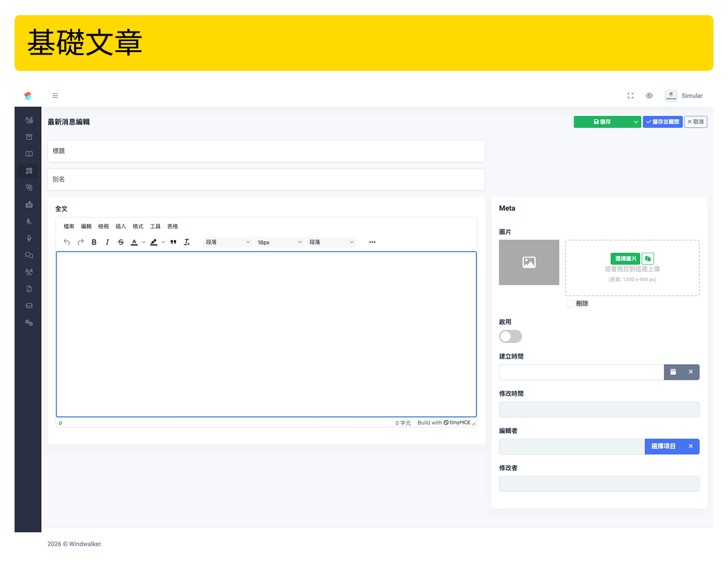Click the gray image placeholder thumbnail
This screenshot has height=576, width=728.
tap(529, 262)
